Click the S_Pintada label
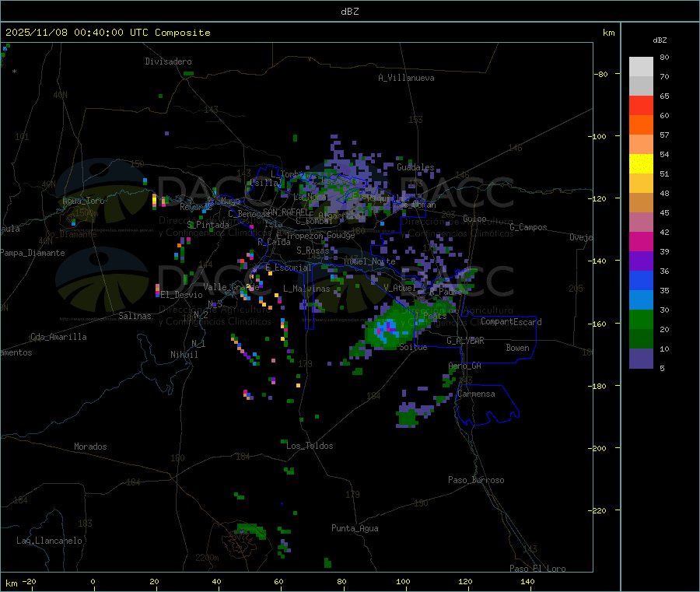The width and height of the screenshot is (700, 592). [208, 225]
